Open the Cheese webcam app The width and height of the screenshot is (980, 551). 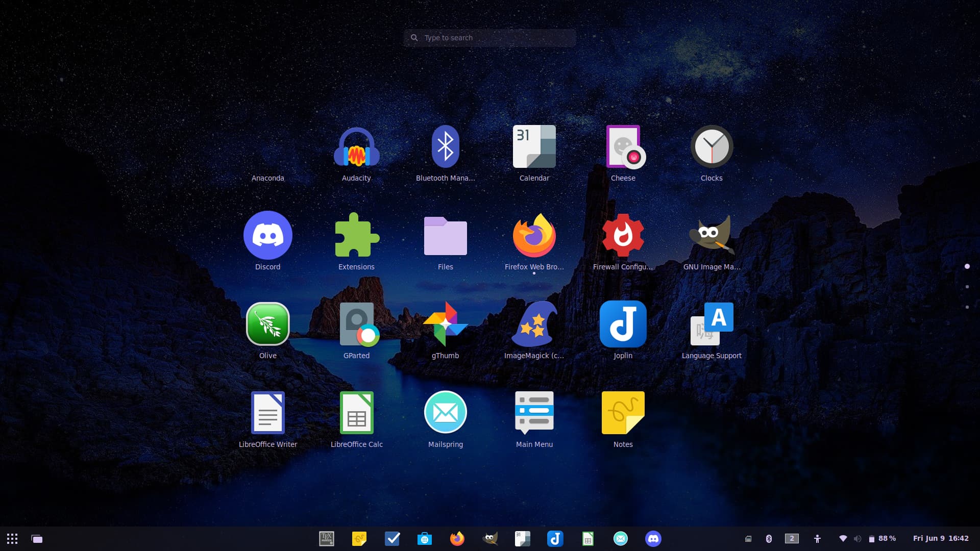[x=623, y=148]
